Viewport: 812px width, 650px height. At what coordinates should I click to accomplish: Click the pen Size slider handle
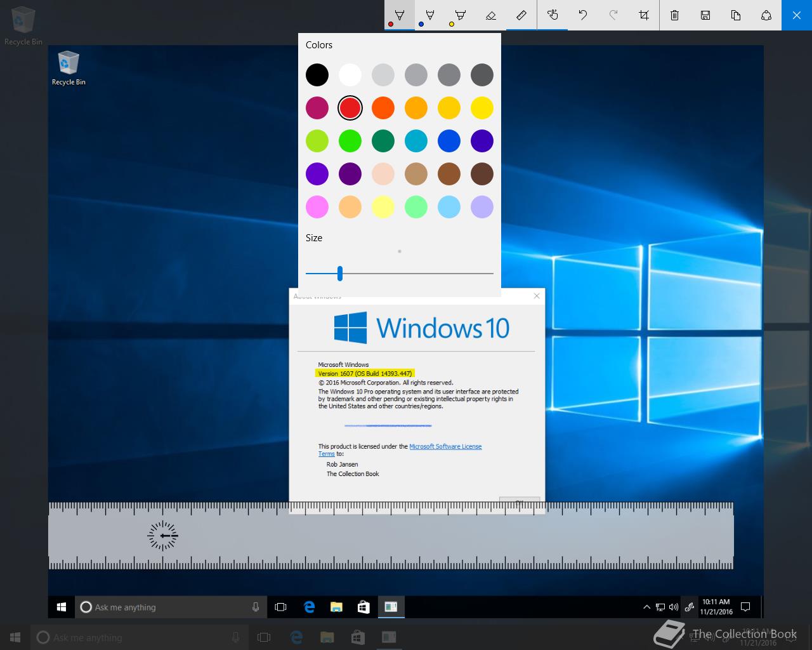pos(340,274)
